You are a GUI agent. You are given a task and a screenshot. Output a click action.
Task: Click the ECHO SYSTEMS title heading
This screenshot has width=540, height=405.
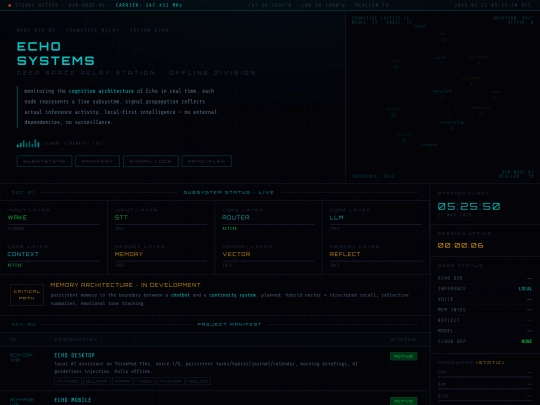[55, 53]
